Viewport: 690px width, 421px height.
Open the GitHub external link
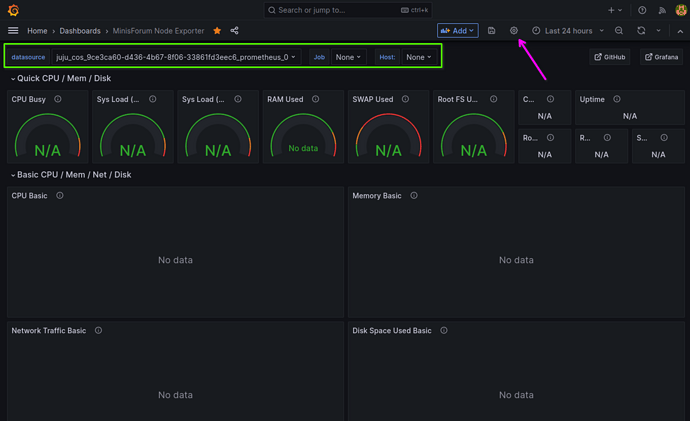[x=609, y=57]
